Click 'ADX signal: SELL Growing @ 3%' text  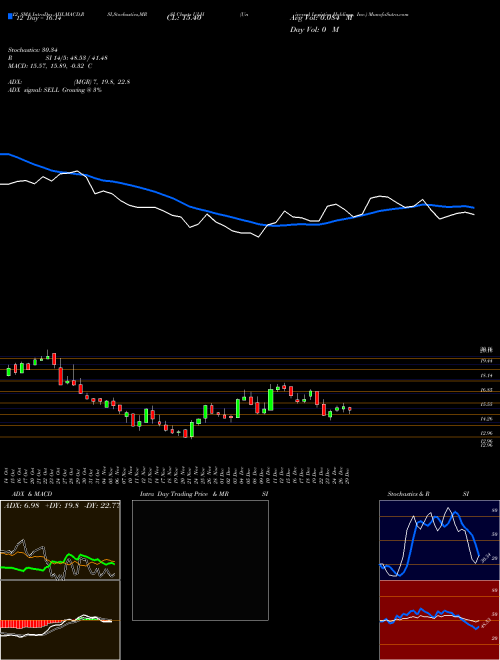point(55,90)
